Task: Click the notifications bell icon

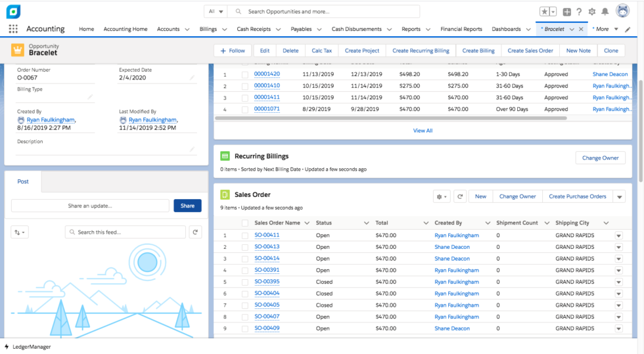Action: click(605, 12)
